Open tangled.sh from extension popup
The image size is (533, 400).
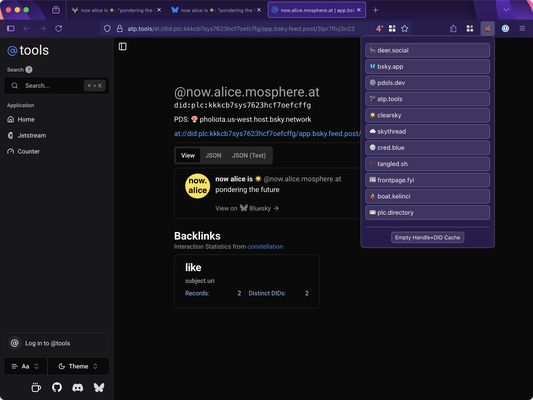tap(427, 164)
